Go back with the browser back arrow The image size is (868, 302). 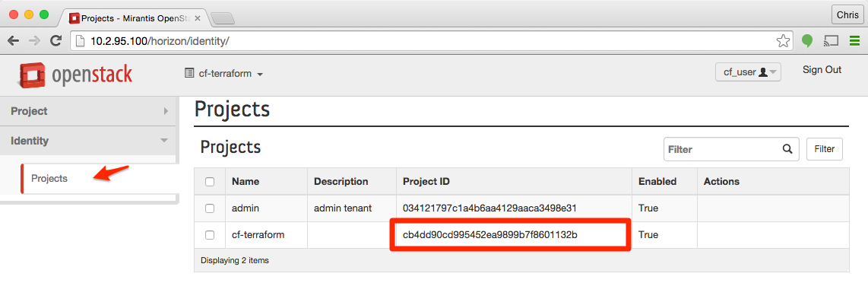(x=13, y=40)
